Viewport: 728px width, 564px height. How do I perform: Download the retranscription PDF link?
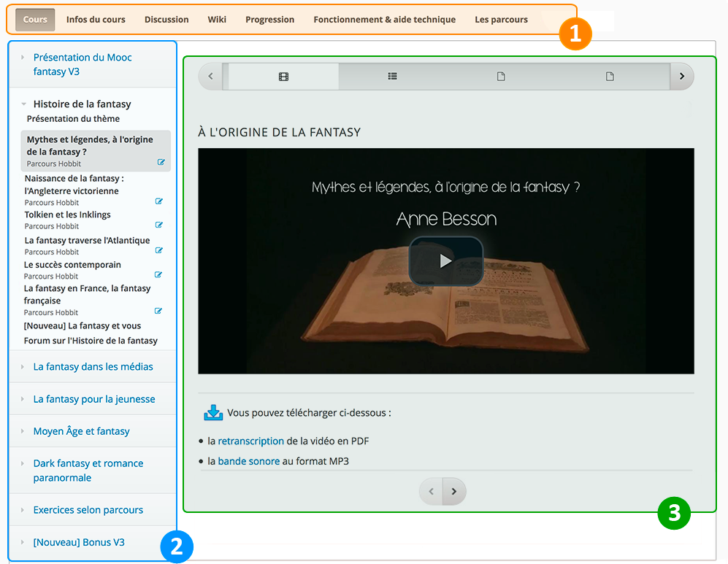pyautogui.click(x=250, y=441)
